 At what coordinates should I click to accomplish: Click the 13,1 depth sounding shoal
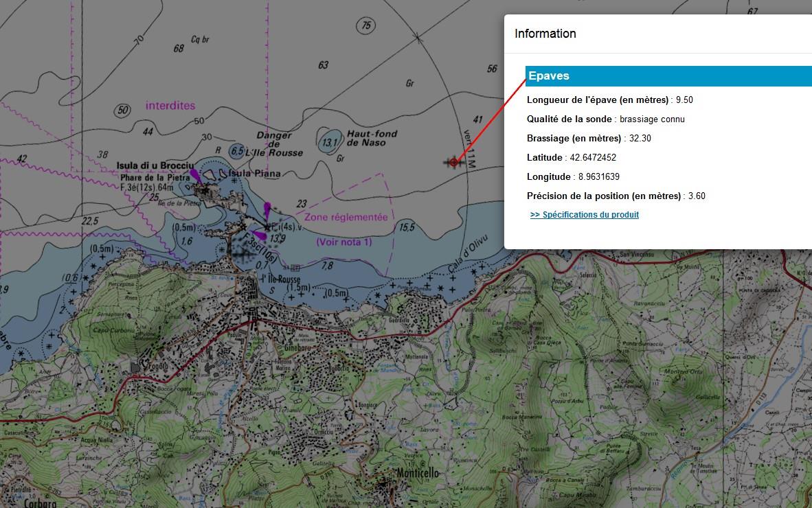click(330, 141)
